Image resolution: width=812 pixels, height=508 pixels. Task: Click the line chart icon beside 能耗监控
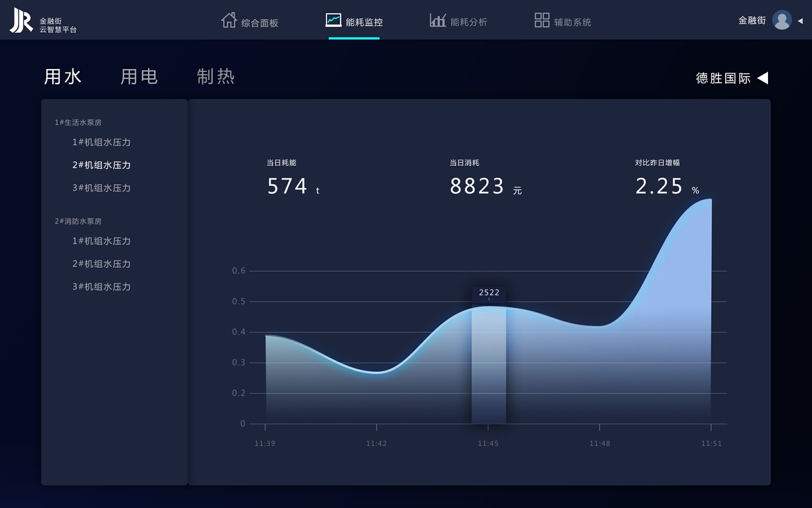[x=333, y=20]
